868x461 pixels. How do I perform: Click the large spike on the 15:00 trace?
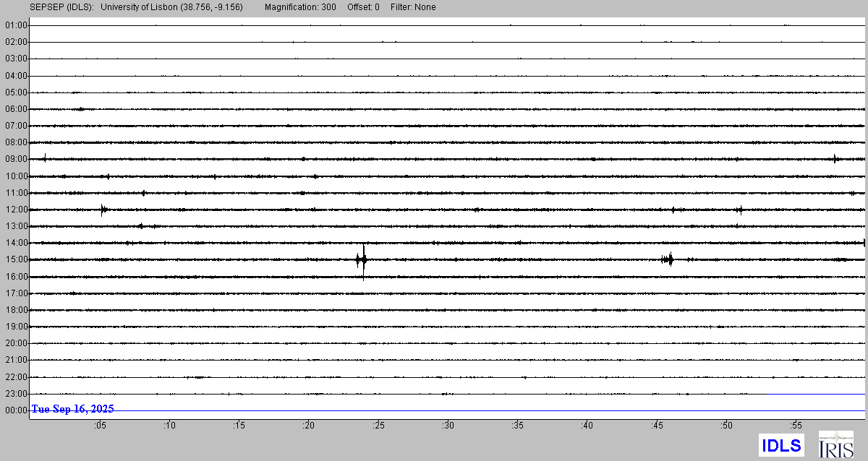(363, 259)
